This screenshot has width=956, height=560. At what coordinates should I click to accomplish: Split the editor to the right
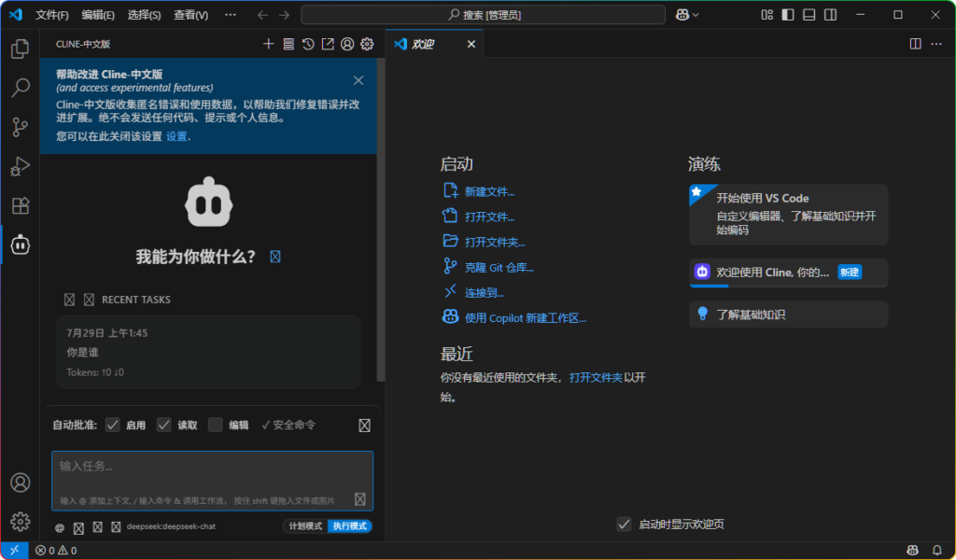point(915,44)
